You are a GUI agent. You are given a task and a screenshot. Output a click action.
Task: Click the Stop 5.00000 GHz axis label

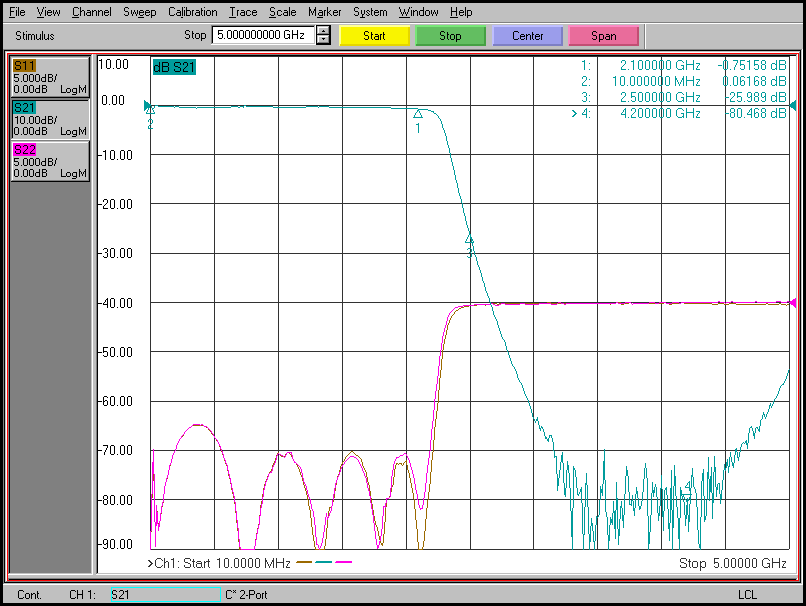732,563
